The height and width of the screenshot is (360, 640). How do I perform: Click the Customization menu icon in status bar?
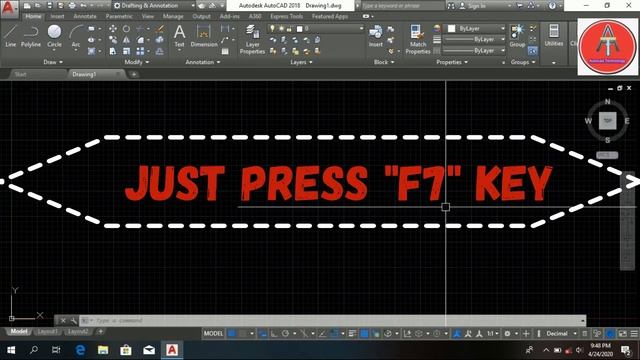(x=634, y=333)
